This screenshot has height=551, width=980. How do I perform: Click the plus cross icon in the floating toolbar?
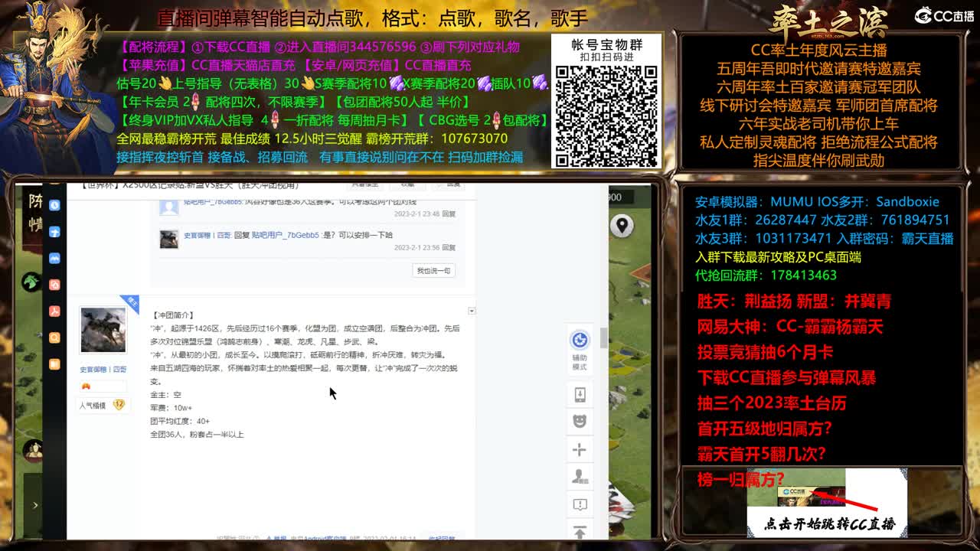coord(580,450)
